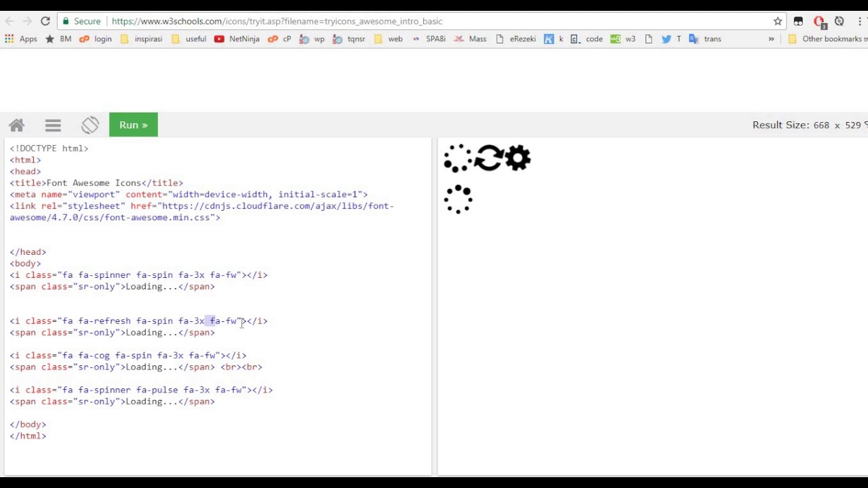This screenshot has height=488, width=868.
Task: Expand the useful bookmark folder
Action: (189, 39)
